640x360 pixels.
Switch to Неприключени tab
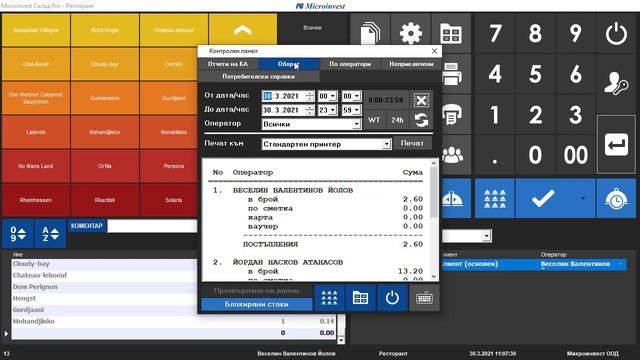coord(411,64)
